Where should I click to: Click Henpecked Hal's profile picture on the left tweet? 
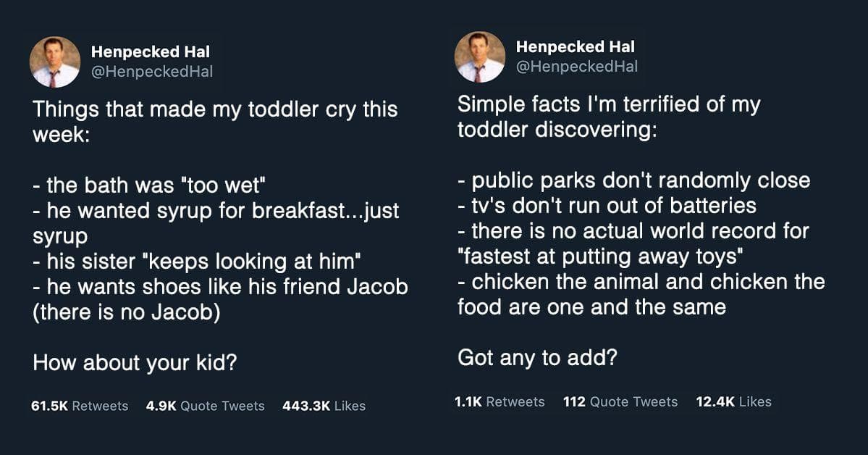pyautogui.click(x=56, y=60)
